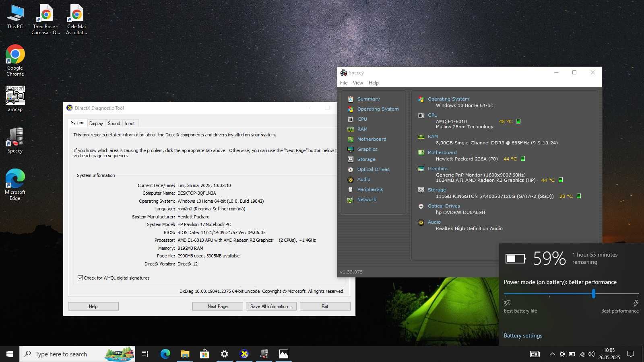Open Summary section icon in Speccy sidebar
This screenshot has width=644, height=362.
(351, 99)
